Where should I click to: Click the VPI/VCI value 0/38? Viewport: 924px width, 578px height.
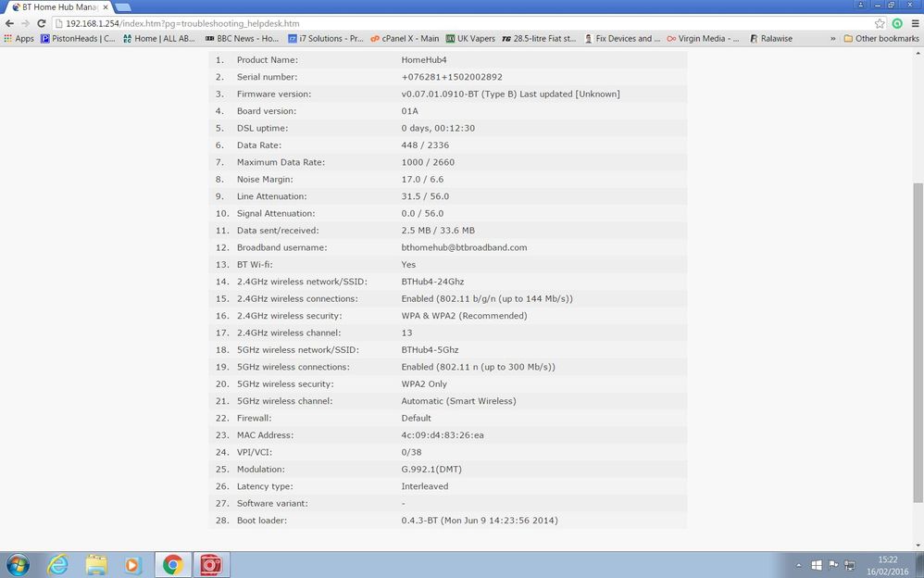[x=411, y=452]
